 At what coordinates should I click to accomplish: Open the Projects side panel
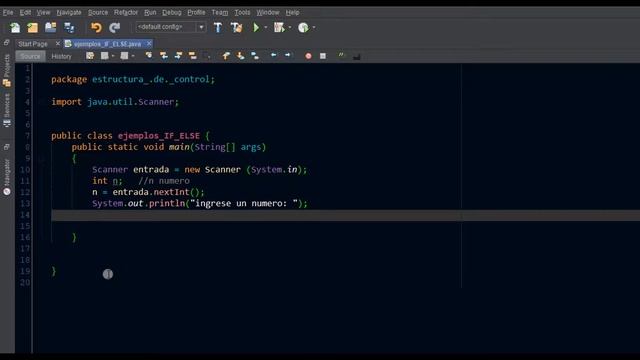tap(7, 70)
